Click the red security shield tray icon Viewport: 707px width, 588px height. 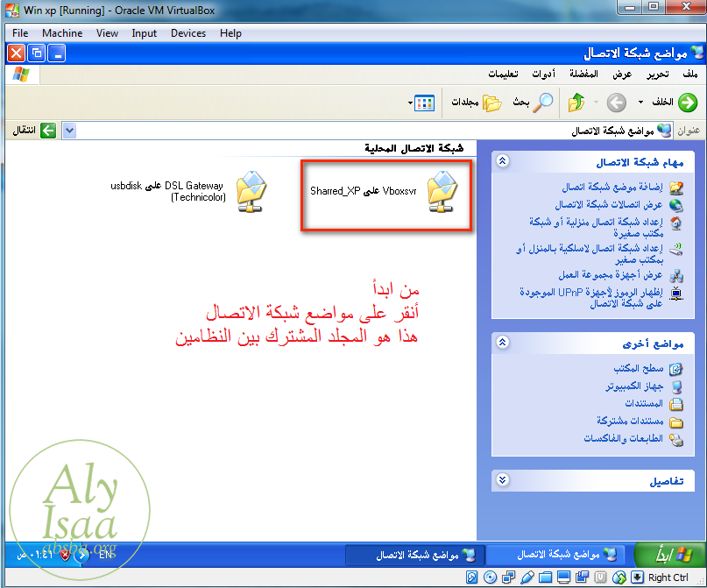click(x=65, y=554)
